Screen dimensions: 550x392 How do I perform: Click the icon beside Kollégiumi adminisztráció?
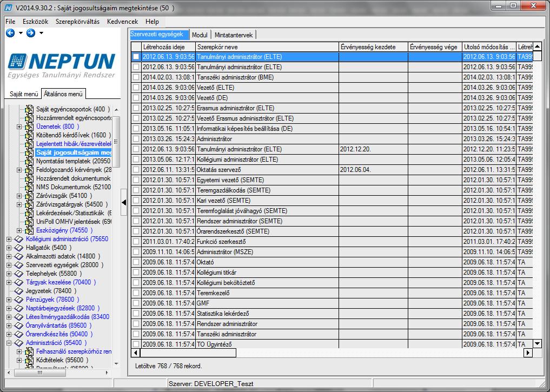19,239
